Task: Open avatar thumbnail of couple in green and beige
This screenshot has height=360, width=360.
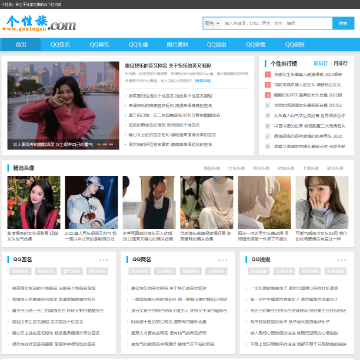Action: click(x=207, y=202)
